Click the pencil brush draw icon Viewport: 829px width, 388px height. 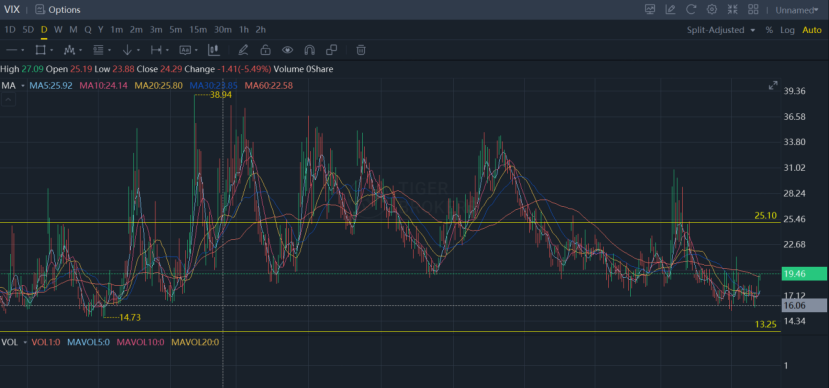(243, 50)
